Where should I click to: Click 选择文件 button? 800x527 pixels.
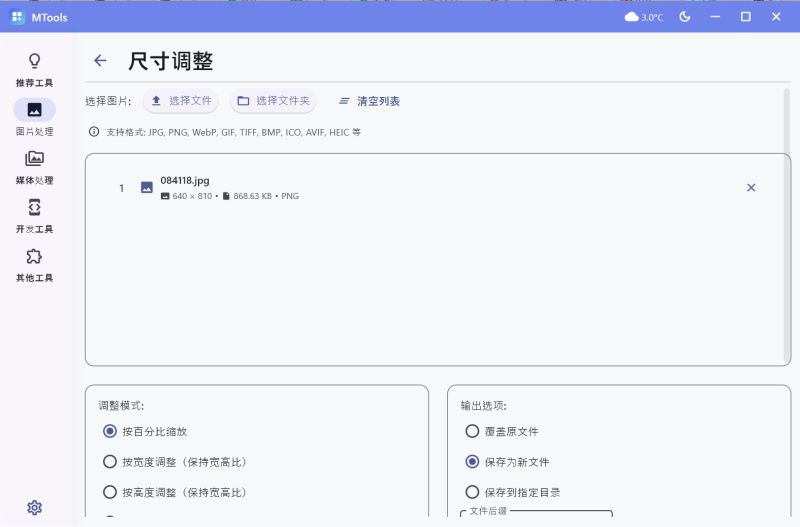click(x=181, y=101)
